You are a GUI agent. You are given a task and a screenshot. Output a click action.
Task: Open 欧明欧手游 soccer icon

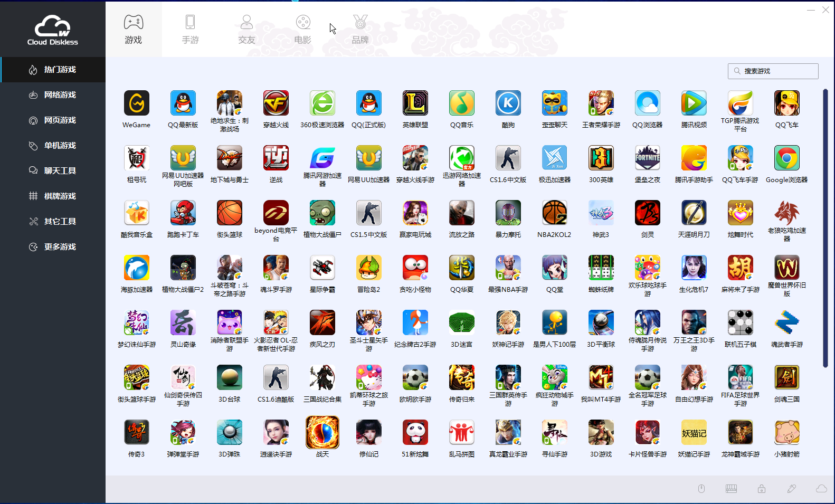point(415,377)
